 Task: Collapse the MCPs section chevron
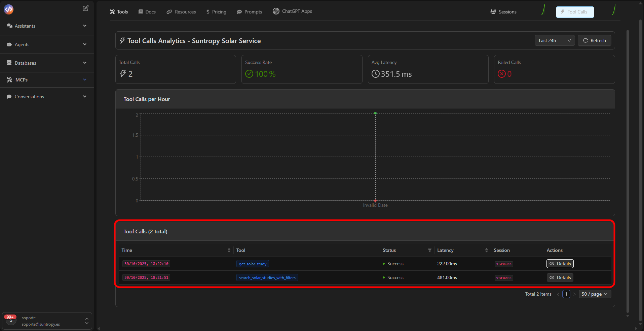(85, 79)
